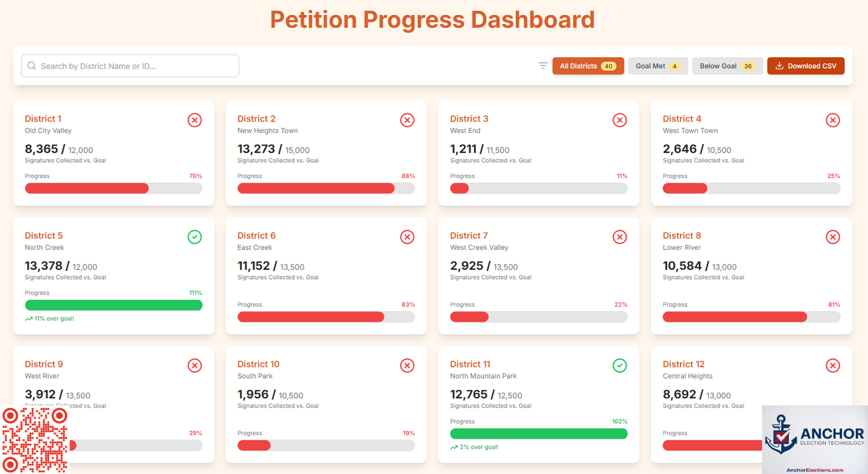Click District 4 red X icon
The image size is (868, 474).
tap(833, 120)
